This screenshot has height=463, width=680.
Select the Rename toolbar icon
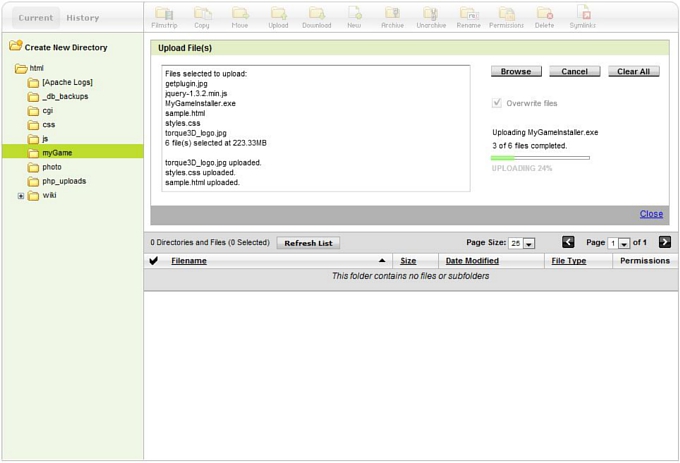click(x=469, y=18)
